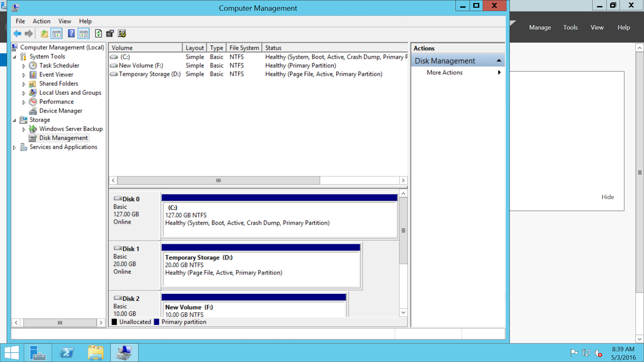Viewport: 644px width, 362px height.
Task: Click Computer Management taskbar icon
Action: [124, 353]
